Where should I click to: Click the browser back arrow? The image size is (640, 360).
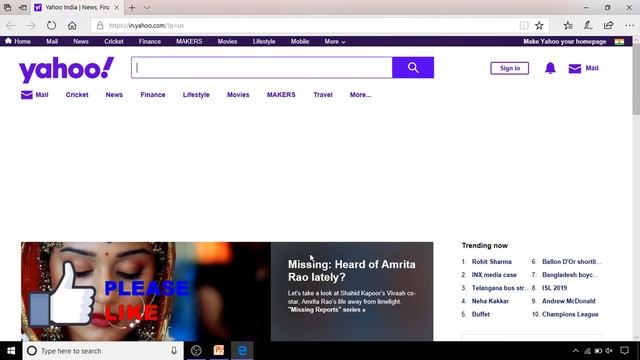click(x=10, y=25)
